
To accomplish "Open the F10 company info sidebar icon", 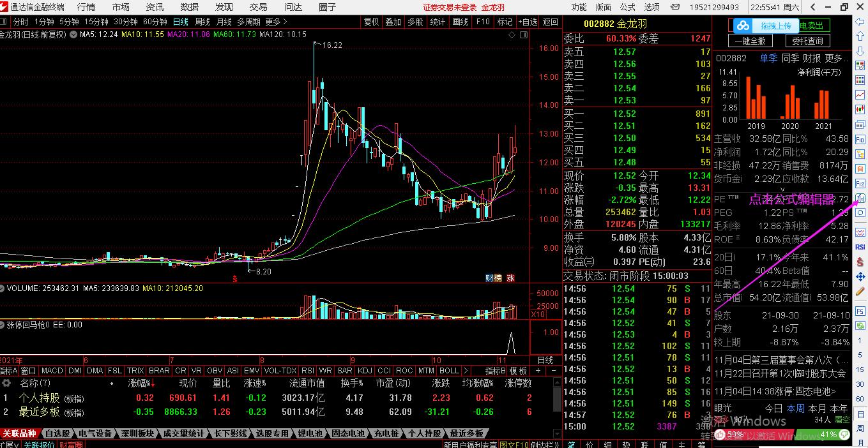I will [x=860, y=139].
